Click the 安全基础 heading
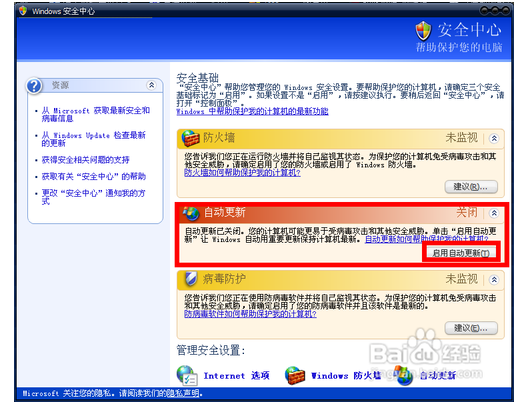This screenshot has height=408, width=519. [x=197, y=78]
